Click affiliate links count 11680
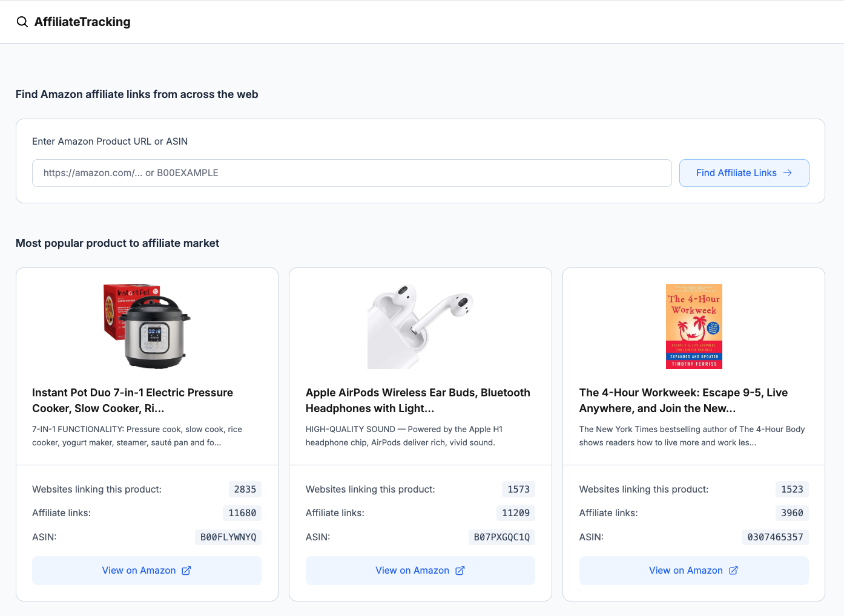 242,513
